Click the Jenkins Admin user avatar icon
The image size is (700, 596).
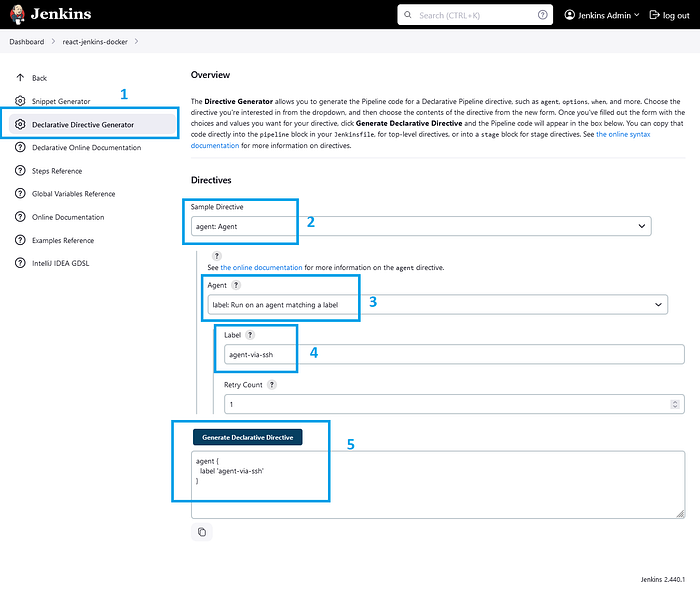570,15
